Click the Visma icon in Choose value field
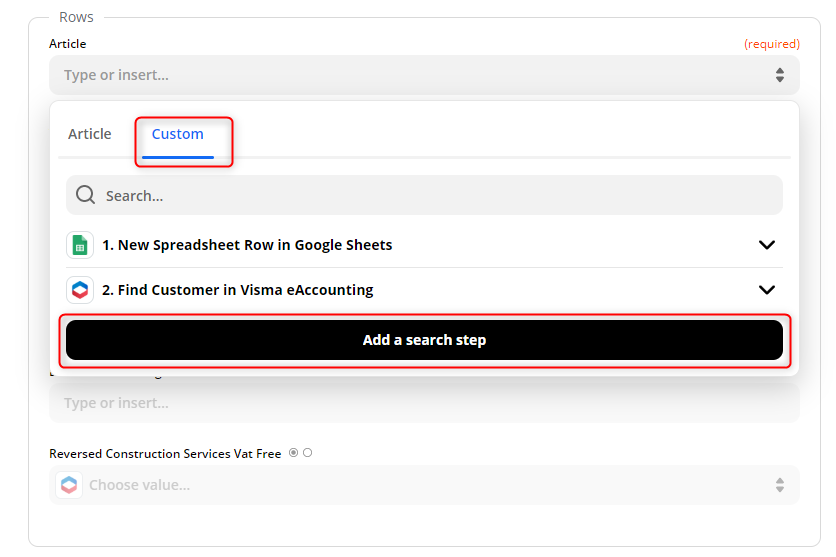The image size is (836, 557). point(68,485)
